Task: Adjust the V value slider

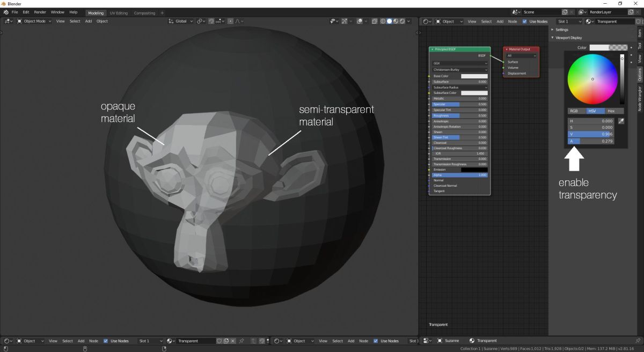Action: 591,135
